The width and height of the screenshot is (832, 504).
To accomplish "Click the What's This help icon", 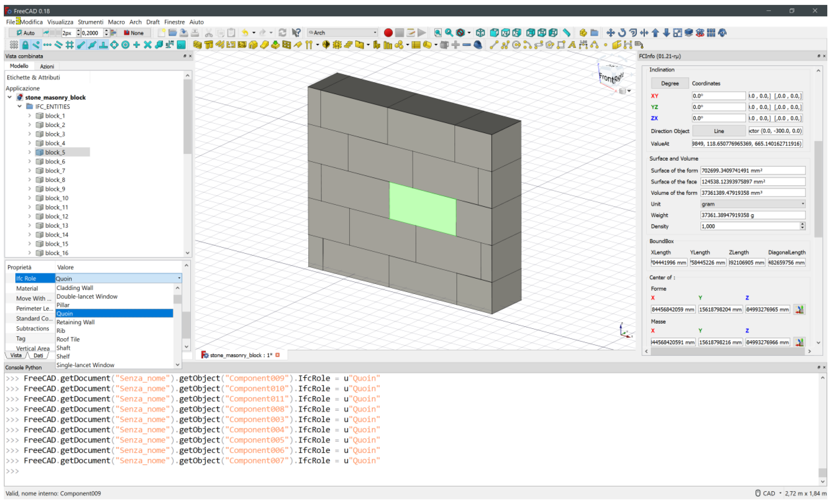I will click(296, 33).
